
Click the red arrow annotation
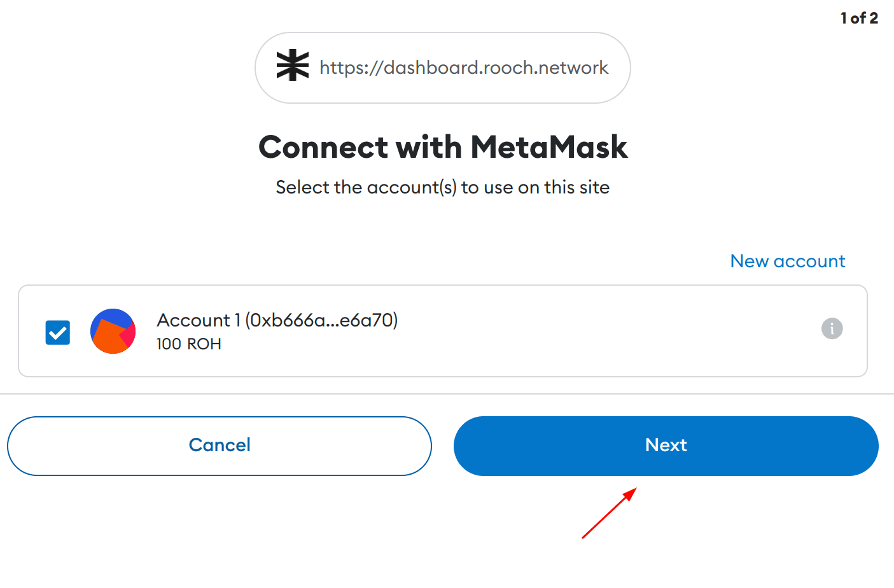[x=609, y=513]
